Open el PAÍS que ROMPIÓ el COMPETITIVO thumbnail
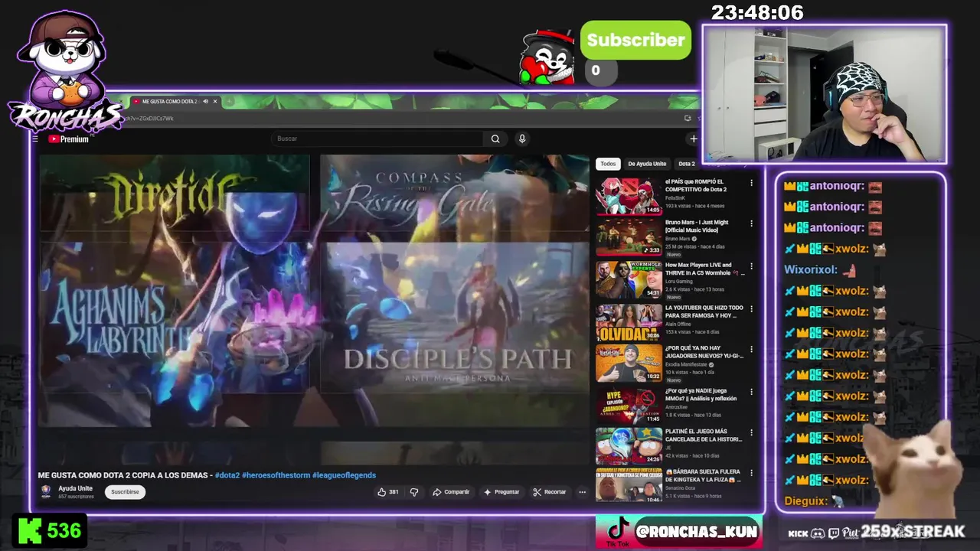 (x=629, y=196)
